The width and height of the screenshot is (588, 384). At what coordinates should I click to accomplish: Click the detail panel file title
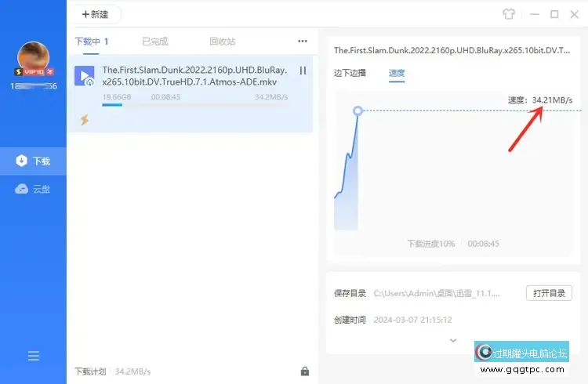click(452, 50)
